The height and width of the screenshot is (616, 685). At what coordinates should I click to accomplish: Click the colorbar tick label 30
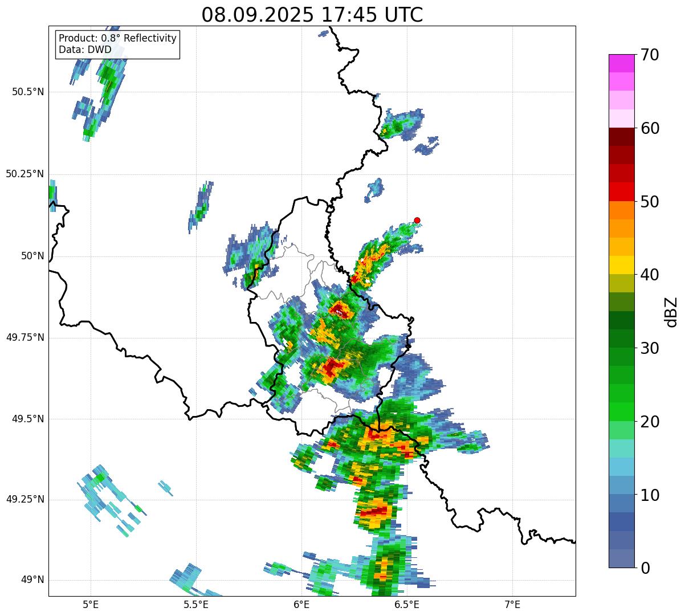point(650,348)
